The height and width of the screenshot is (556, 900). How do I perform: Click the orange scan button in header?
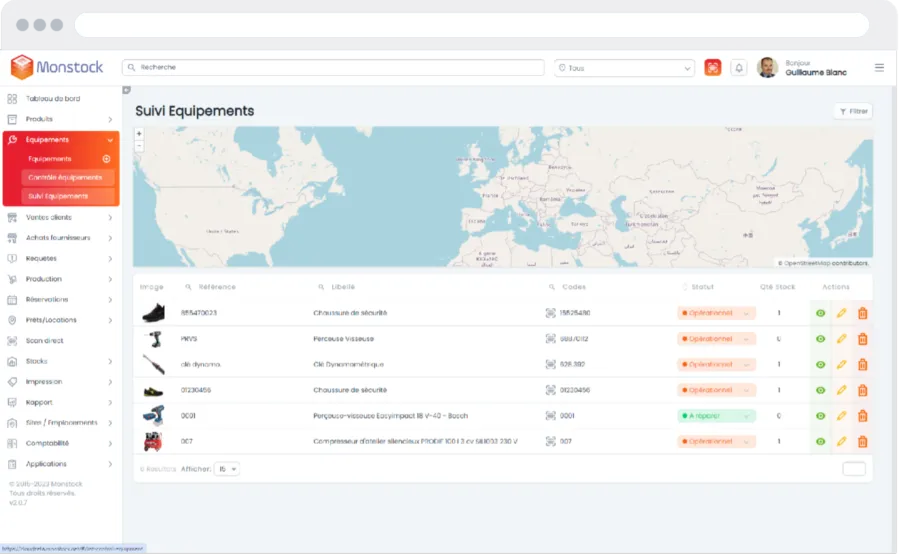point(713,68)
